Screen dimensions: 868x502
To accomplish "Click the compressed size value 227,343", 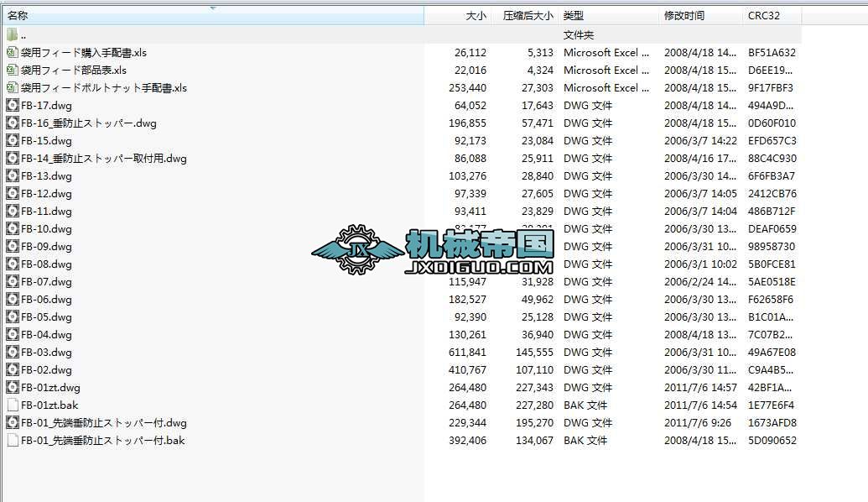I will click(x=535, y=388).
